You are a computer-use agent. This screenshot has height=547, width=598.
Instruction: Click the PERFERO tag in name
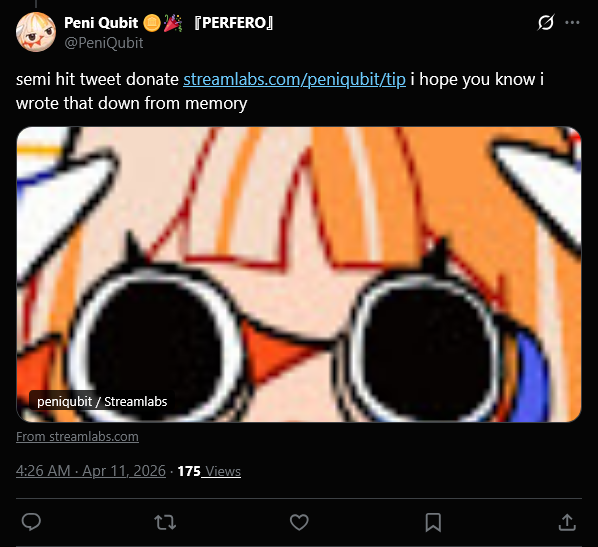[233, 23]
